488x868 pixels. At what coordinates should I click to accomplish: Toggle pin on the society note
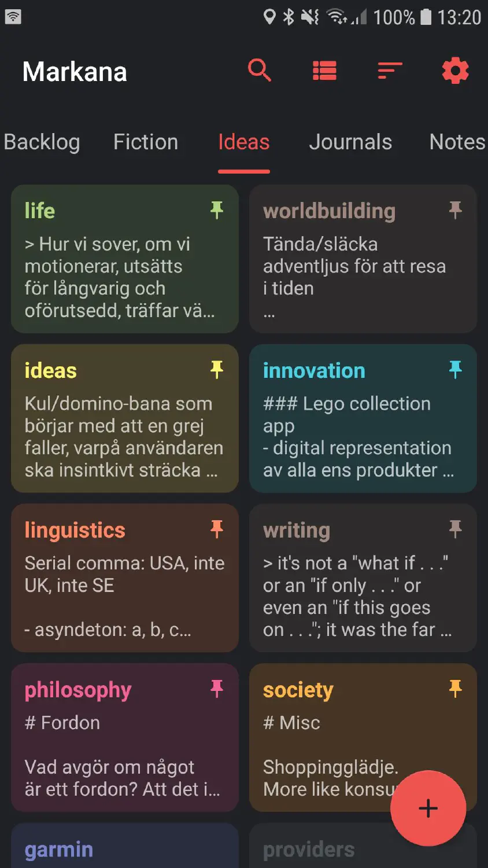click(x=456, y=689)
